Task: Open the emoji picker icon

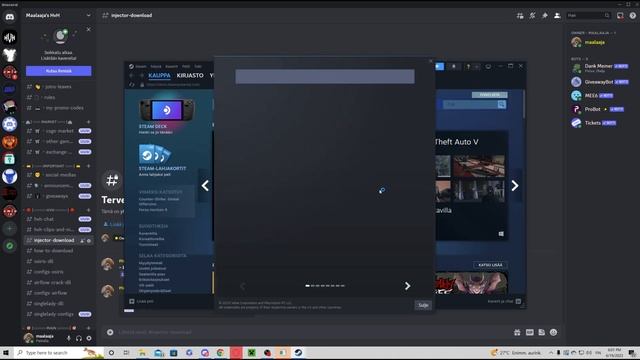Action: point(553,332)
